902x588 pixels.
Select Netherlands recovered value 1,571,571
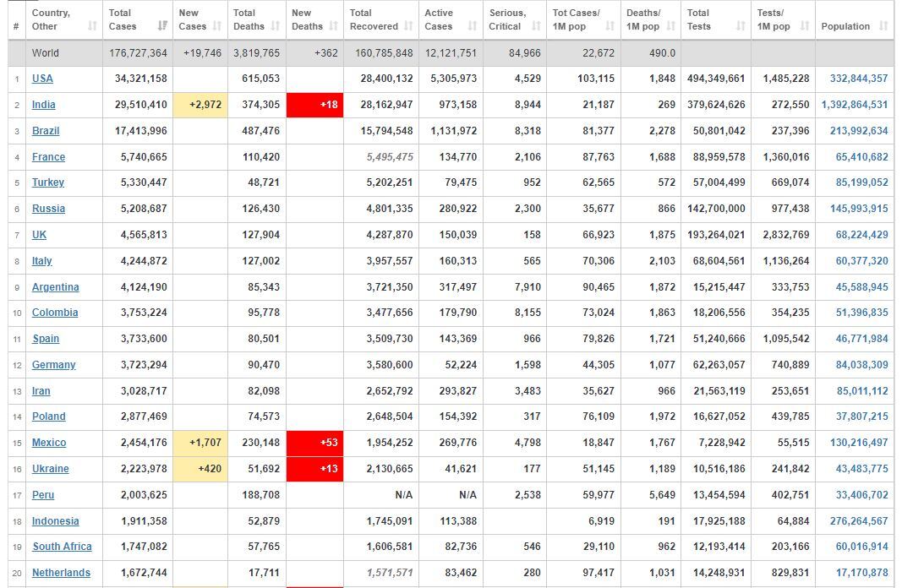[390, 573]
